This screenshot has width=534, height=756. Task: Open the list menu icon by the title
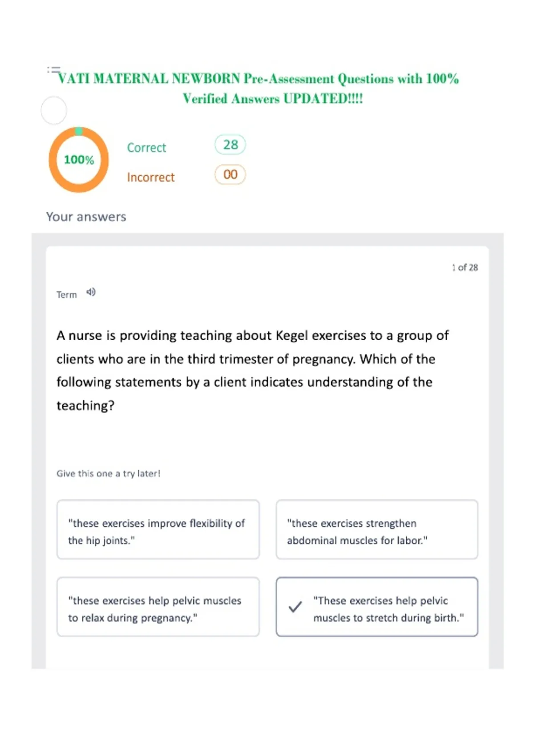53,70
